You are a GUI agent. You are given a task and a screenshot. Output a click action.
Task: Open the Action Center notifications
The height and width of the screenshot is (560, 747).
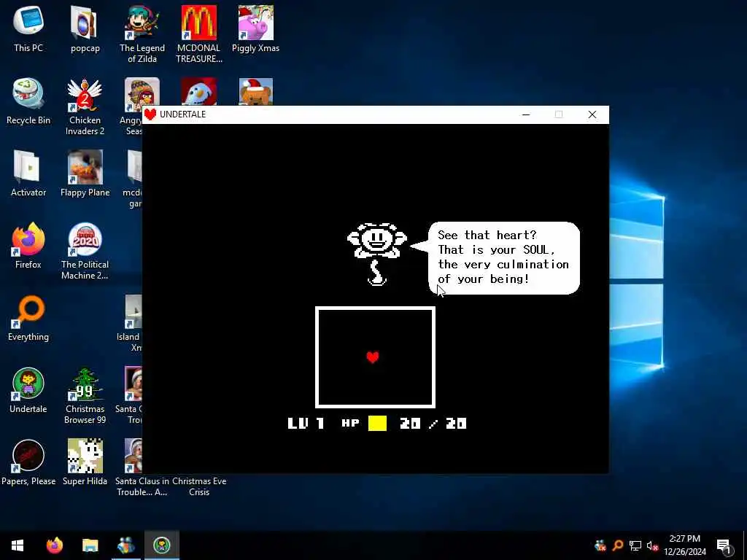[723, 545]
